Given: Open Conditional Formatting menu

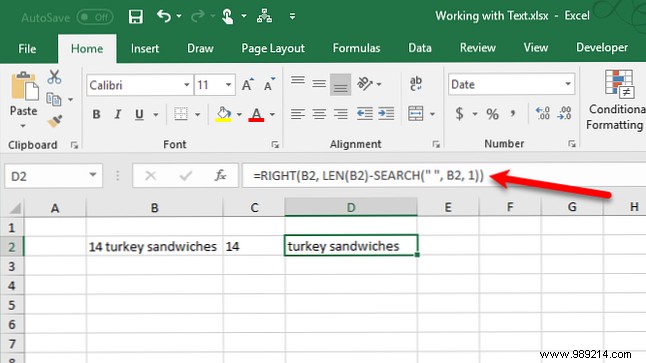Looking at the screenshot, I should tap(616, 100).
